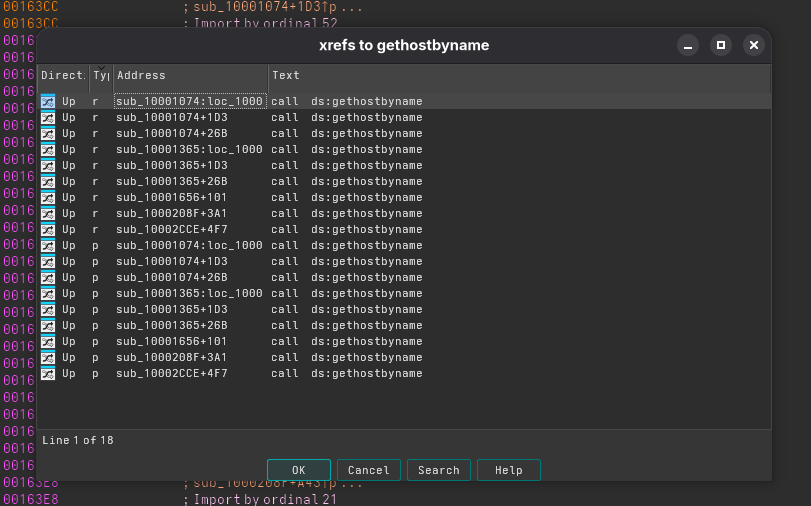The width and height of the screenshot is (811, 506).
Task: Click icon of type p sub_10001074+26B row
Action: 48,277
